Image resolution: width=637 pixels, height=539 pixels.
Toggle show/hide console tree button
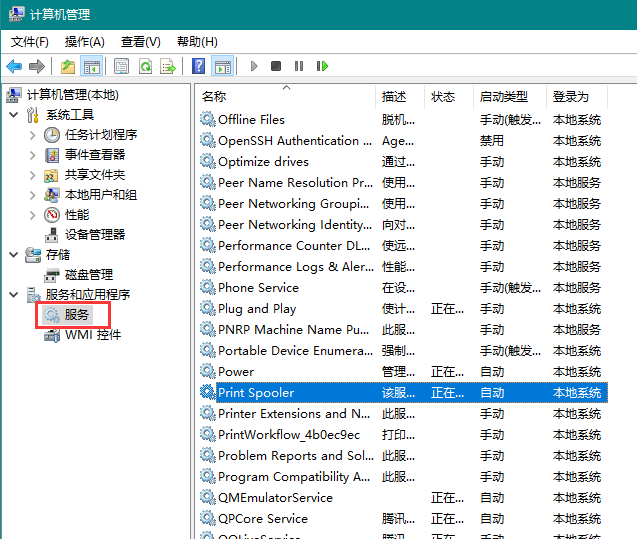(91, 66)
